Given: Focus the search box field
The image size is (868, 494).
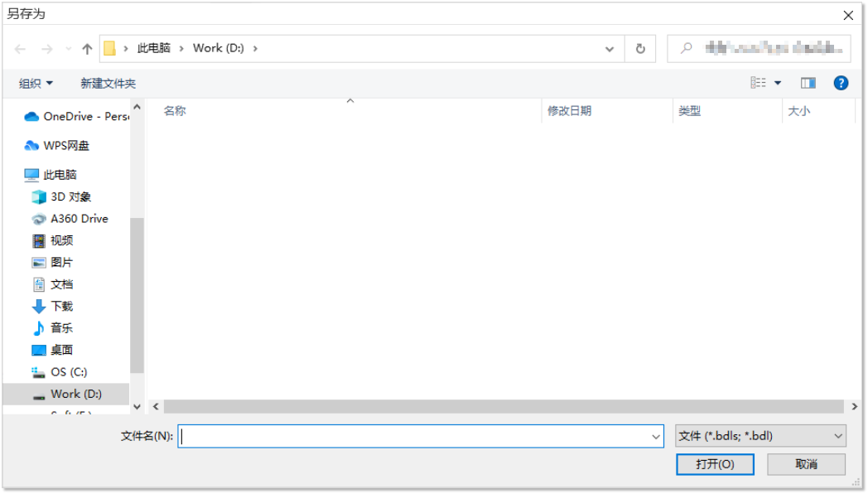Looking at the screenshot, I should 759,49.
